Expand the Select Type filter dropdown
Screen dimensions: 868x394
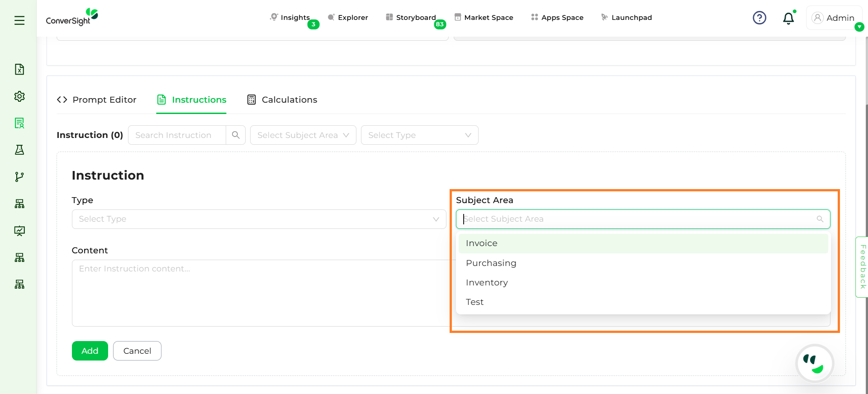[x=419, y=135]
